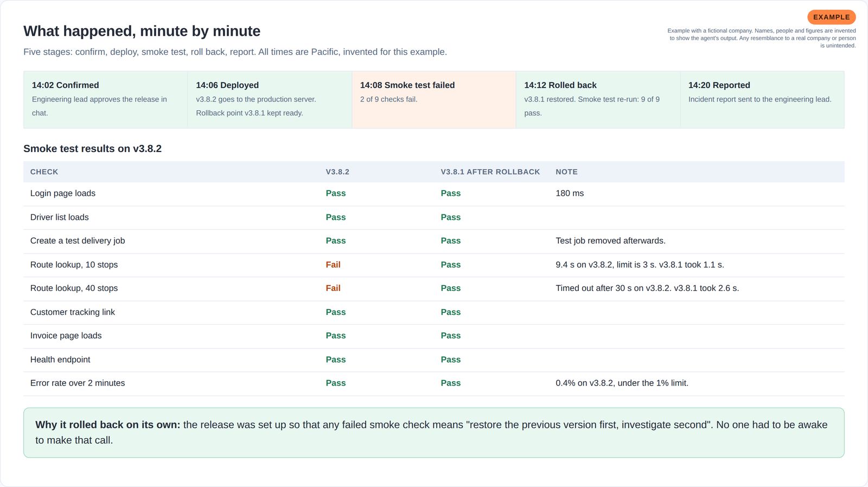Click the fictional company disclaimer text
The width and height of the screenshot is (868, 487).
pyautogui.click(x=762, y=38)
